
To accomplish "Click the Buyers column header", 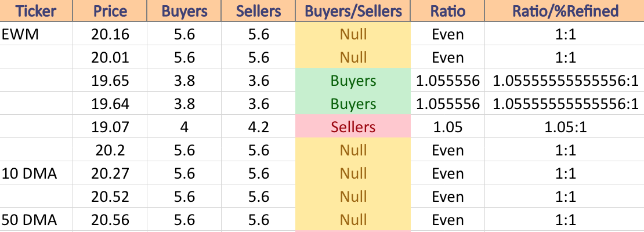I will coord(184,10).
